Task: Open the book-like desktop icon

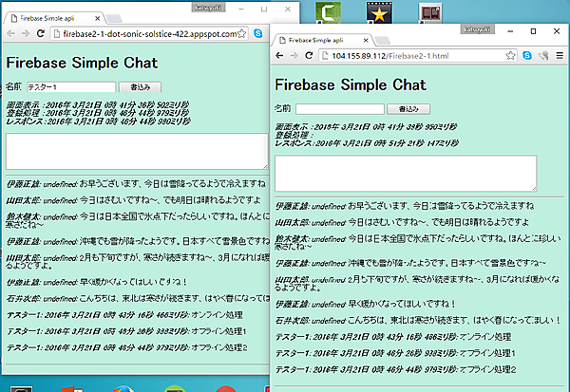Action: [430, 13]
